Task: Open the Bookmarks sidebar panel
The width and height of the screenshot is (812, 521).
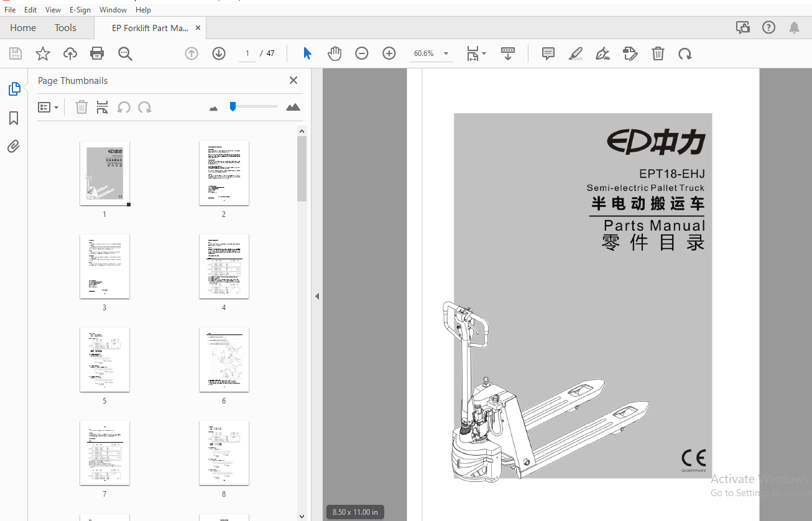Action: pyautogui.click(x=14, y=118)
